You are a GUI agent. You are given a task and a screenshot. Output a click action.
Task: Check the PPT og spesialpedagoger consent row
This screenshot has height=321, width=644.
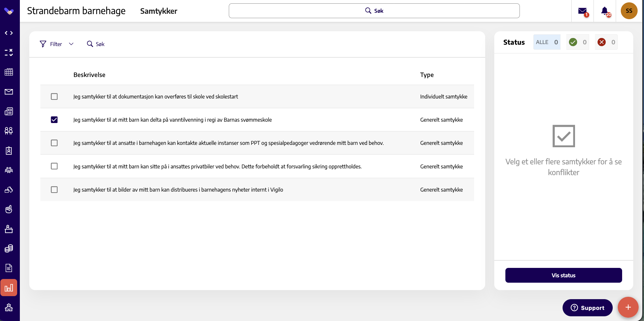coord(54,143)
